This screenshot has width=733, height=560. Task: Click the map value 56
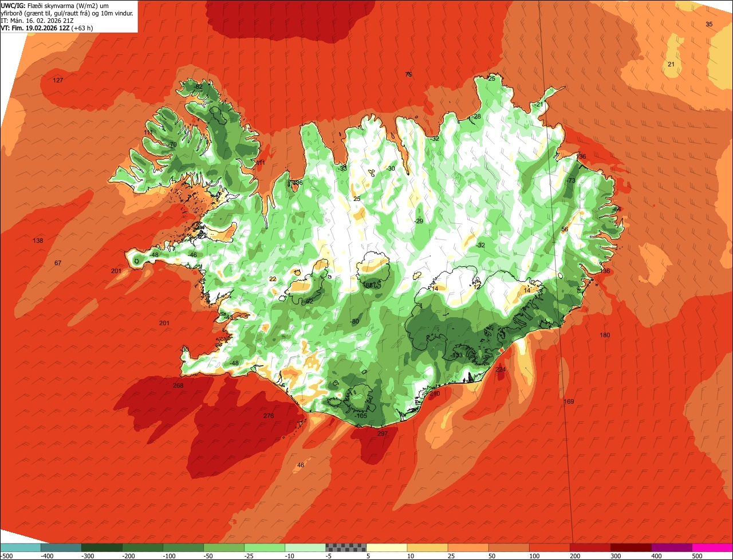coord(565,229)
